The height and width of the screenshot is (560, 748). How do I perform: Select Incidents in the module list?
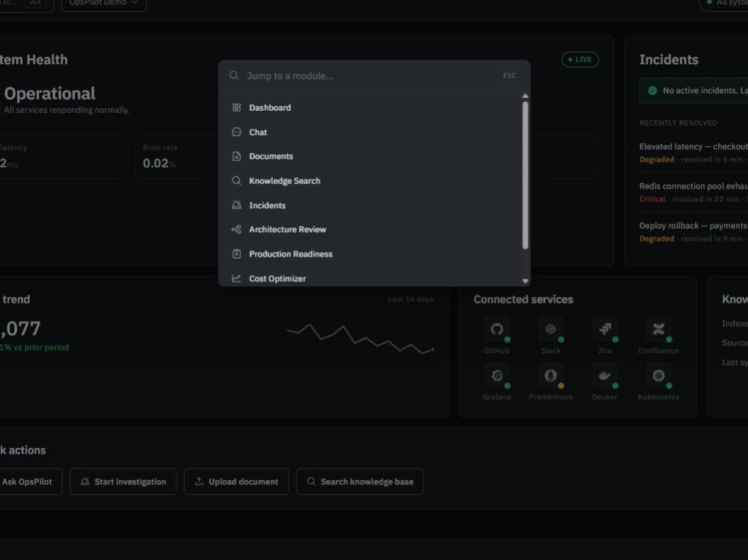pyautogui.click(x=370, y=205)
